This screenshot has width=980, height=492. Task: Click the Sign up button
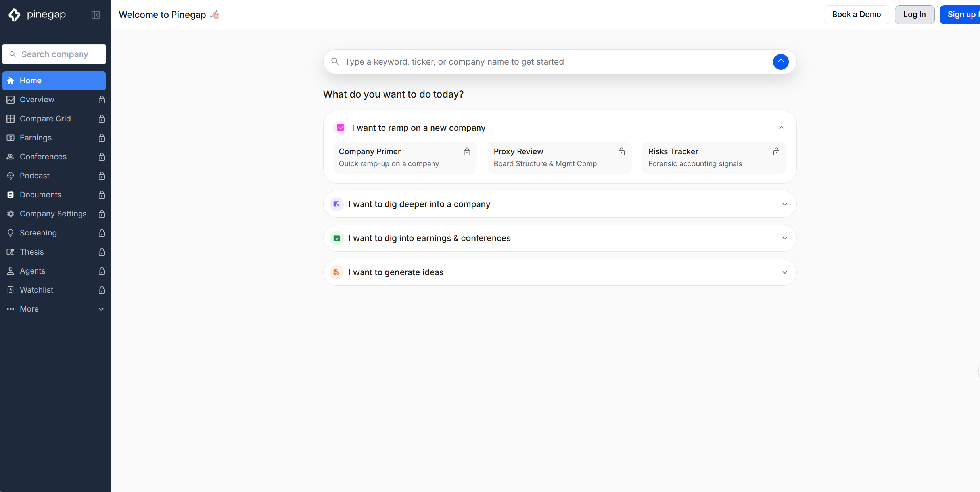[x=960, y=15]
